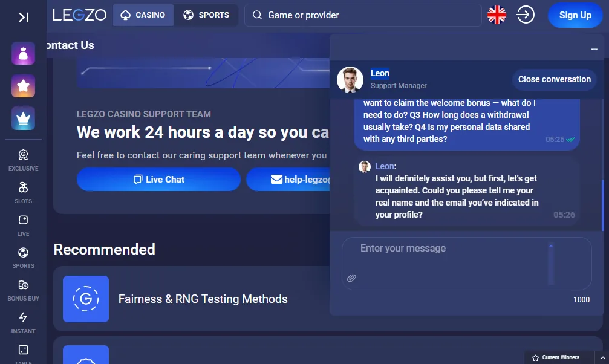Change language via the UK flag
This screenshot has height=364, width=609.
(x=497, y=15)
